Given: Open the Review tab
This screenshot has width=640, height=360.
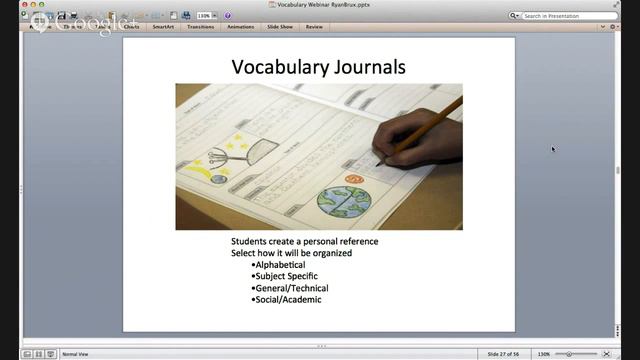Looking at the screenshot, I should tap(314, 27).
